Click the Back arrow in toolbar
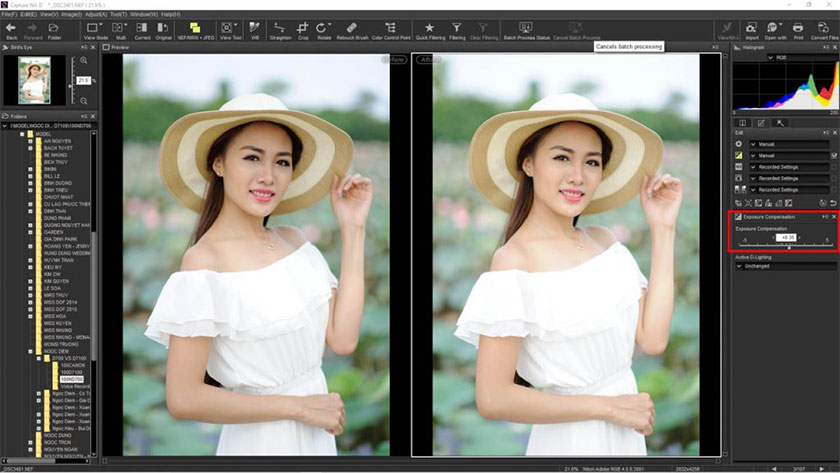840x473 pixels. pos(11,28)
